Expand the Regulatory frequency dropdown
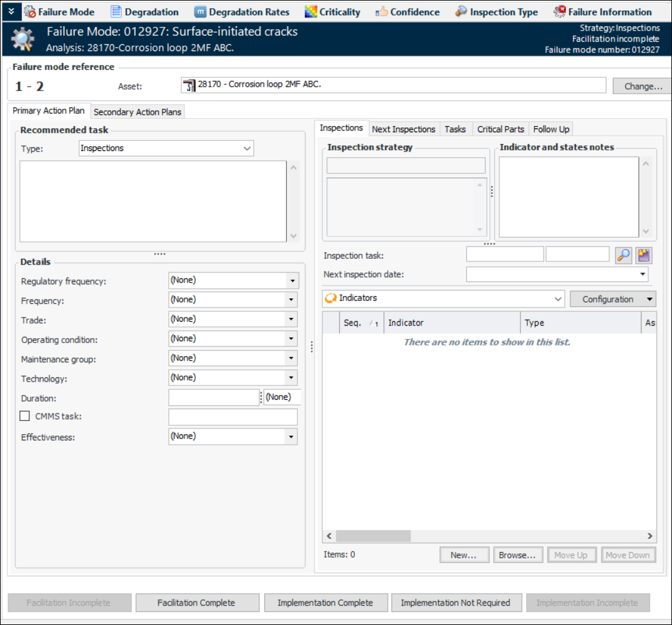The width and height of the screenshot is (672, 625). 292,281
